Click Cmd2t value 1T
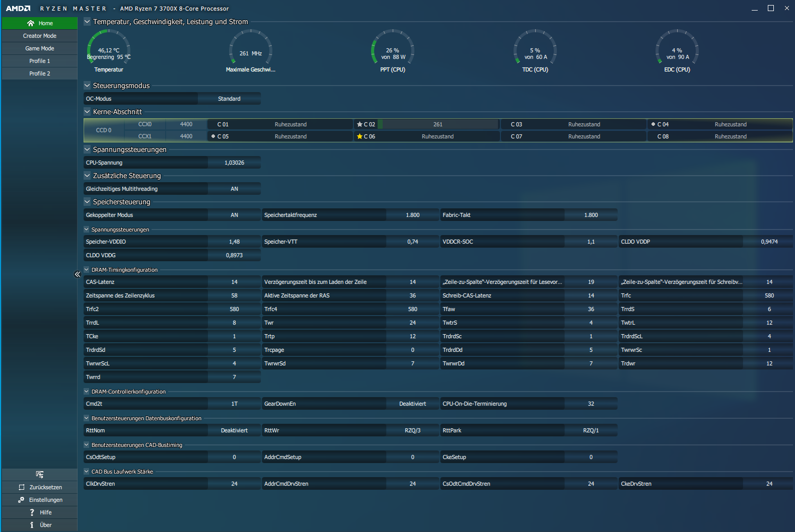Image resolution: width=795 pixels, height=532 pixels. click(234, 404)
